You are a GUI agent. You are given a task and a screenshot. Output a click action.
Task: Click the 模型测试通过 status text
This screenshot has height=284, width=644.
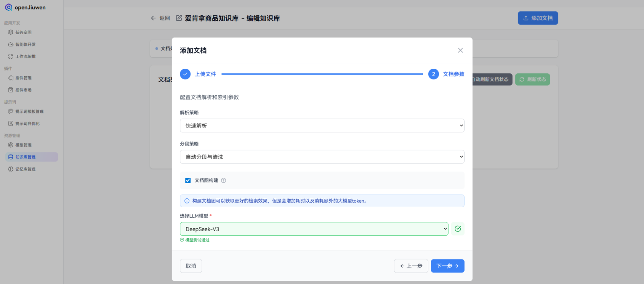coord(197,240)
